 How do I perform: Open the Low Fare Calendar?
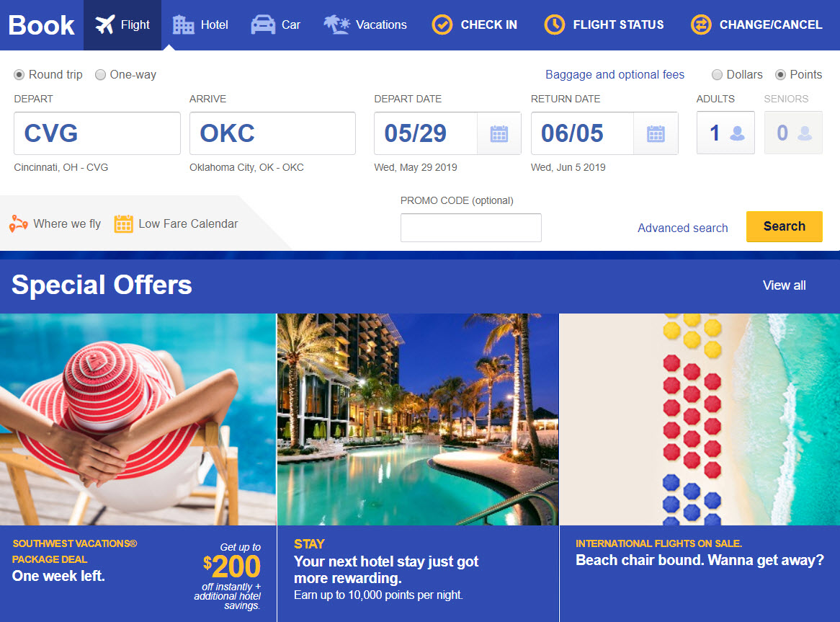pyautogui.click(x=177, y=223)
